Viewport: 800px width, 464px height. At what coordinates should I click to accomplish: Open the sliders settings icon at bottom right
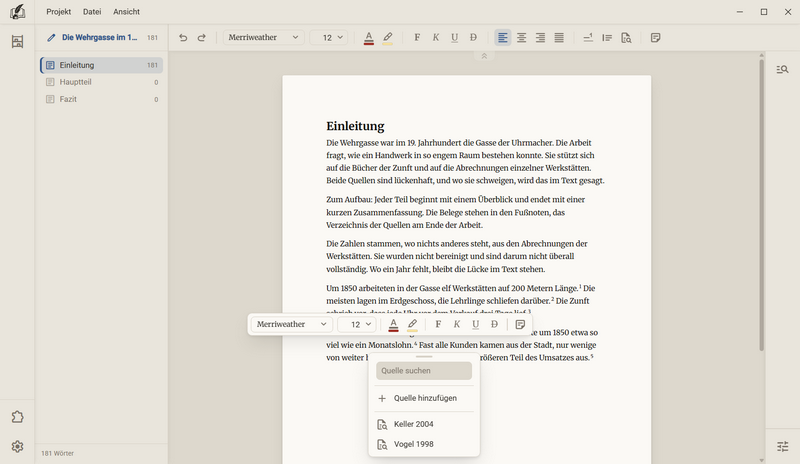click(782, 446)
